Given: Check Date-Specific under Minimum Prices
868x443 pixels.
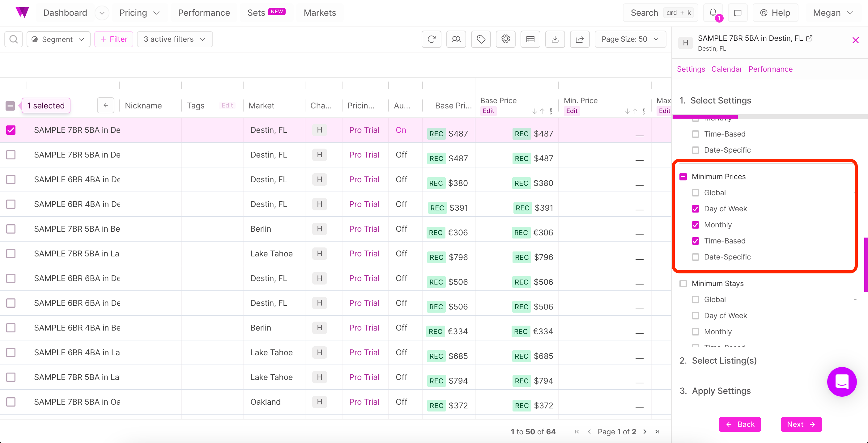Looking at the screenshot, I should (696, 257).
